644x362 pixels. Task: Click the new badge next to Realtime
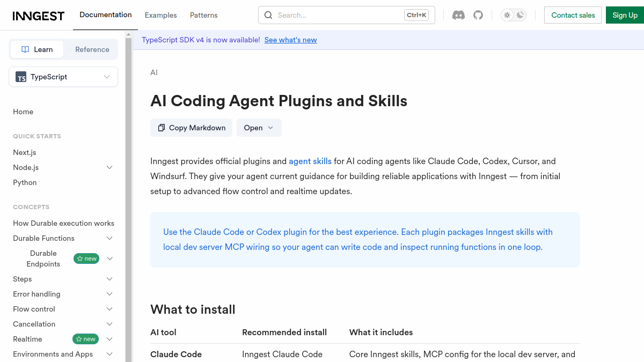[86, 339]
